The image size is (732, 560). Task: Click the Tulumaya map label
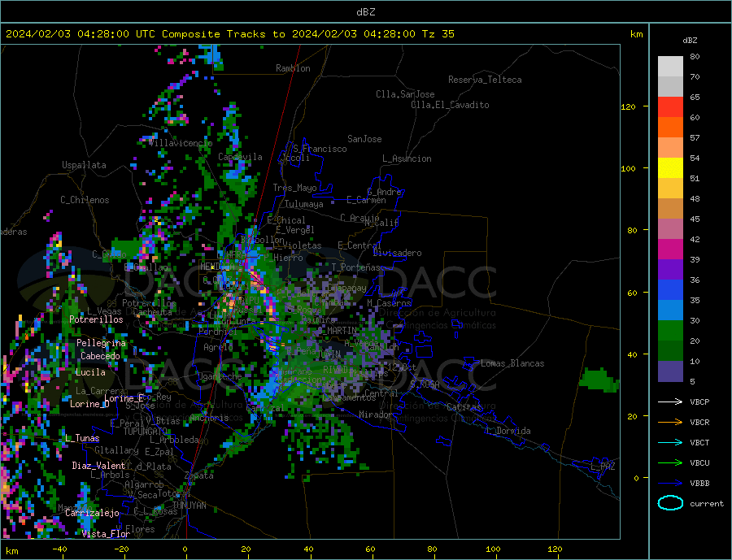click(303, 204)
